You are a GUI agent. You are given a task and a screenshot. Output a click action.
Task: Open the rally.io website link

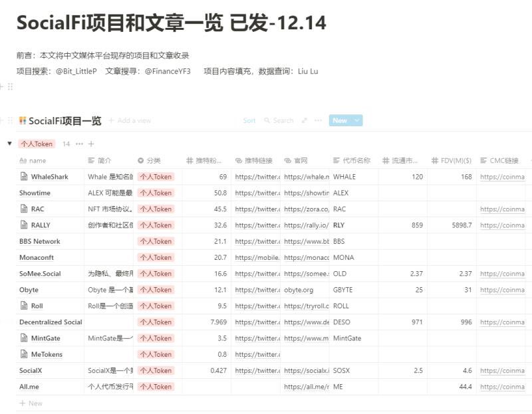[307, 225]
